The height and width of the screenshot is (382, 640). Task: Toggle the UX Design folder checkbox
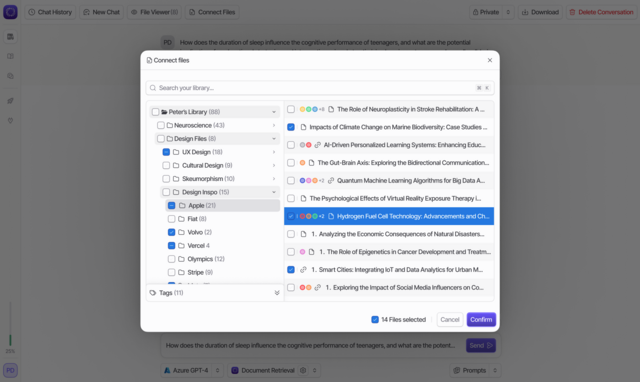[x=166, y=152]
